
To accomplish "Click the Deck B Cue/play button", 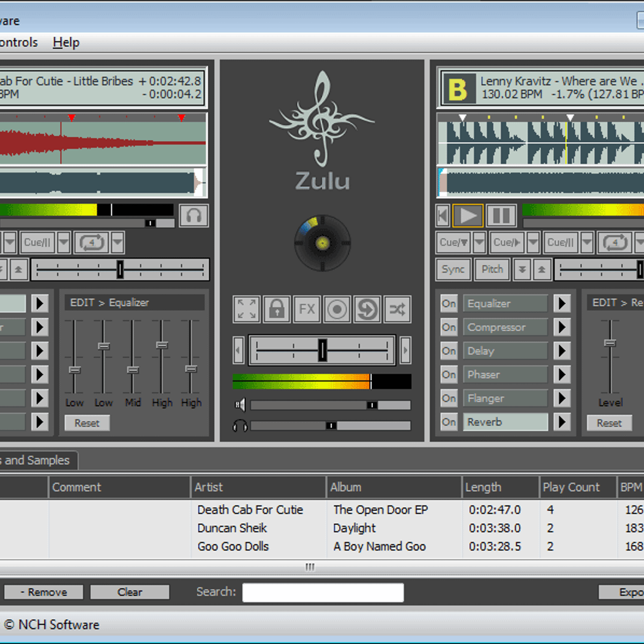I will click(x=507, y=243).
